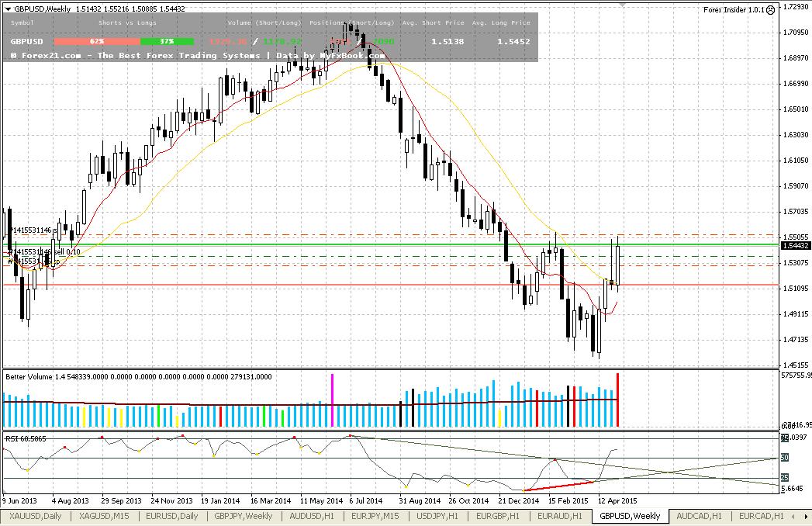The height and width of the screenshot is (526, 812).
Task: Switch to AUDUSD,H1 chart tab
Action: point(312,516)
